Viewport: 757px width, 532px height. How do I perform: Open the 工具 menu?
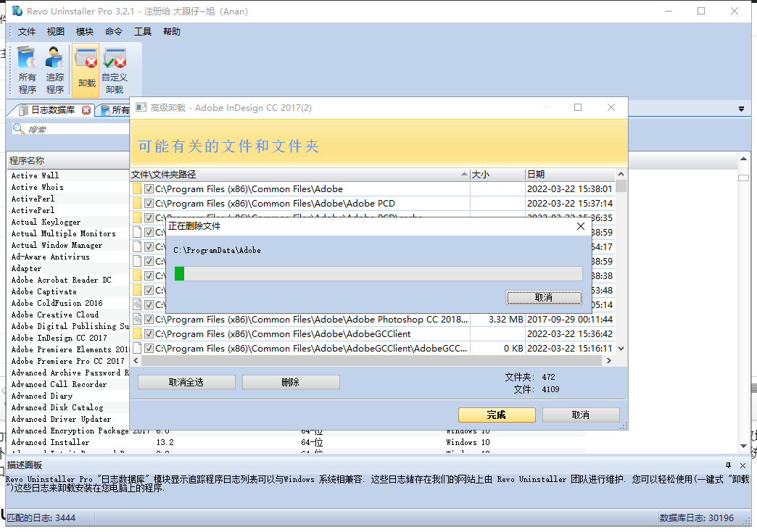pos(142,31)
